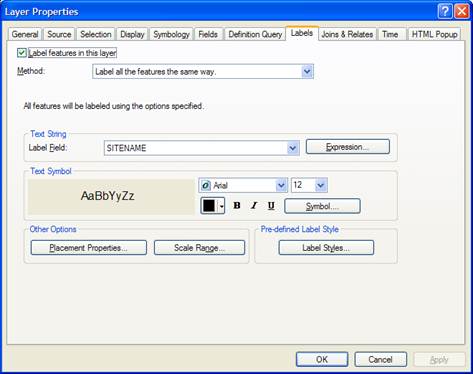
Task: Click the Scale Range button
Action: click(199, 248)
